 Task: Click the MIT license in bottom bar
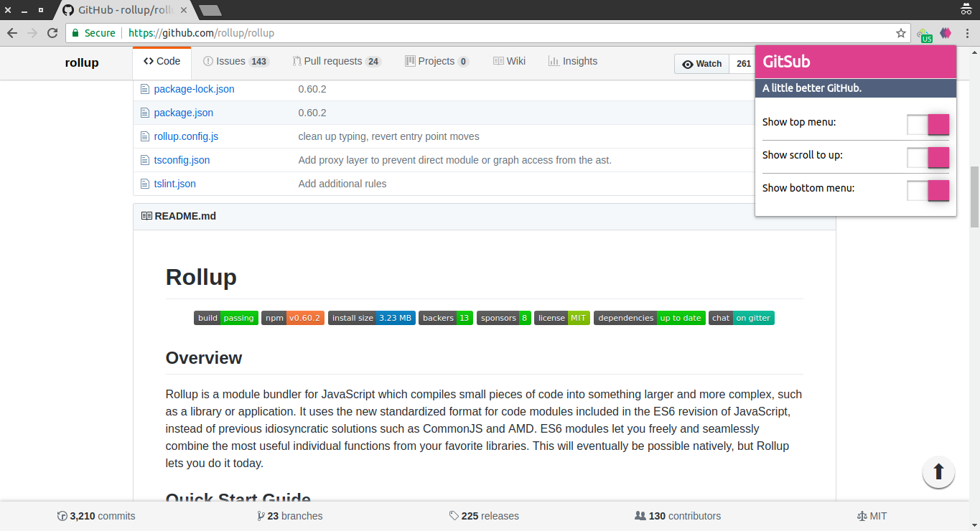pos(872,516)
